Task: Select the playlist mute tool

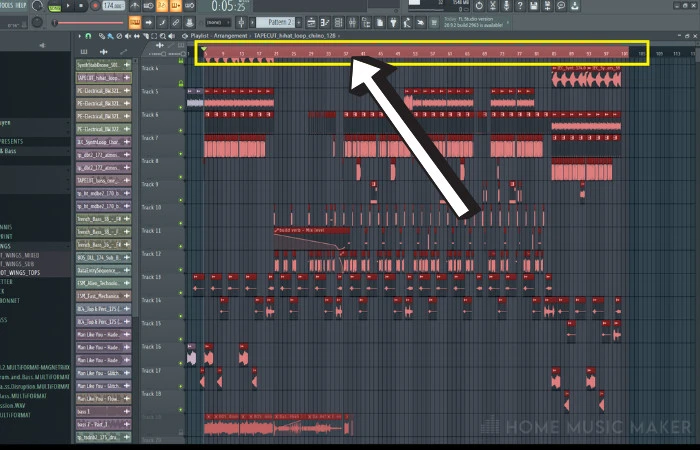Action: (x=128, y=36)
